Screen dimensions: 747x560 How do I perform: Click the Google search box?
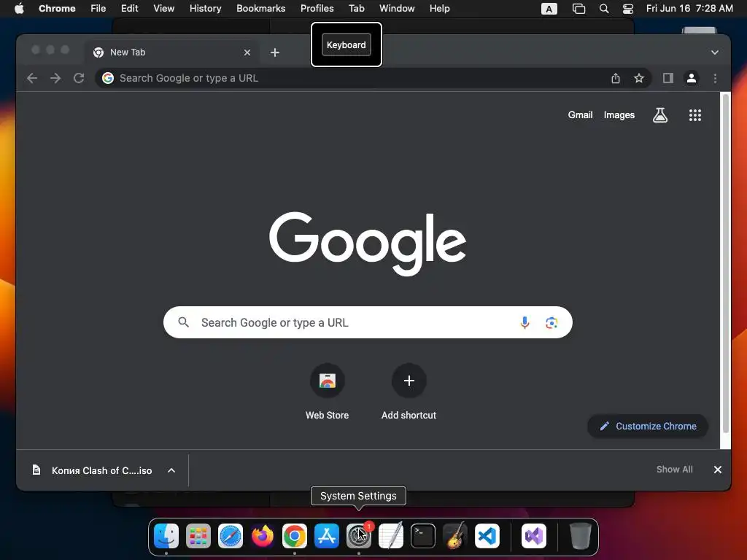(368, 322)
